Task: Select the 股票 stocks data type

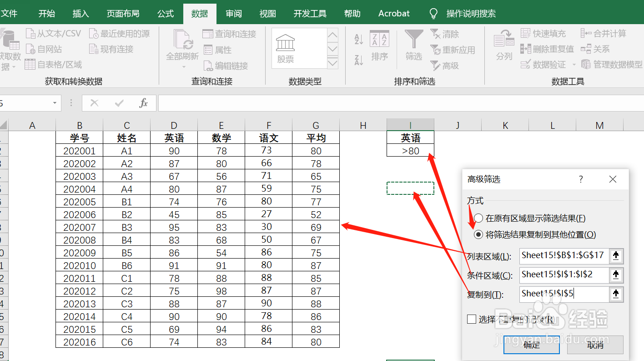Action: [286, 48]
